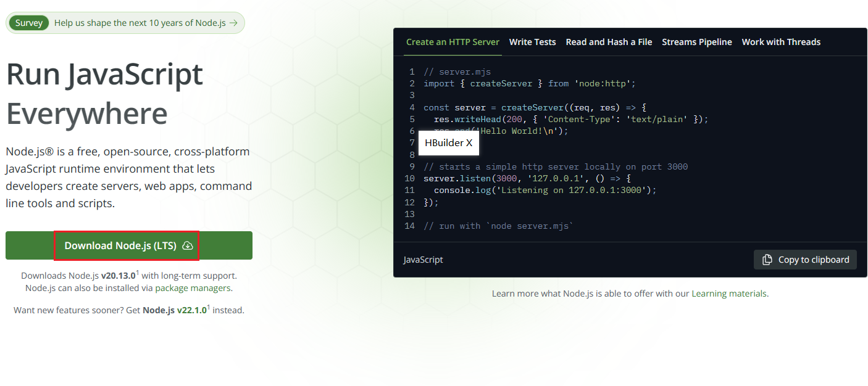Image resolution: width=868 pixels, height=386 pixels.
Task: Open the Survey banner link
Action: (x=125, y=23)
